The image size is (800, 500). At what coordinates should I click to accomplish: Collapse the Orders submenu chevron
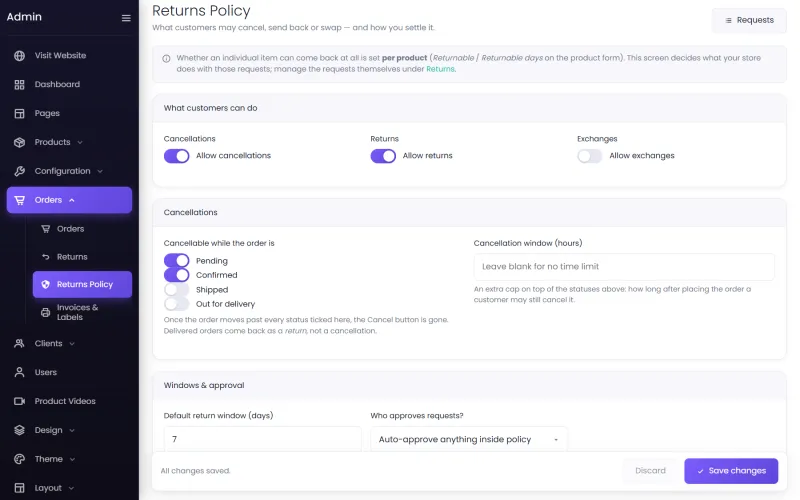(72, 200)
